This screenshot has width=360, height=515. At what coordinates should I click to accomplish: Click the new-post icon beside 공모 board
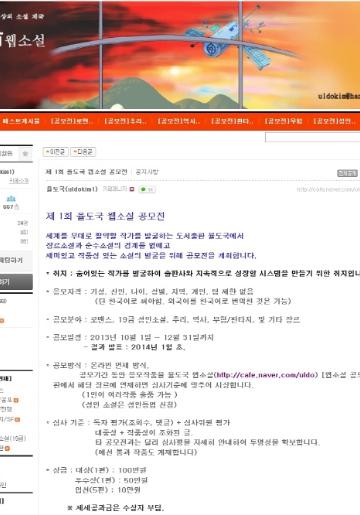(16, 400)
